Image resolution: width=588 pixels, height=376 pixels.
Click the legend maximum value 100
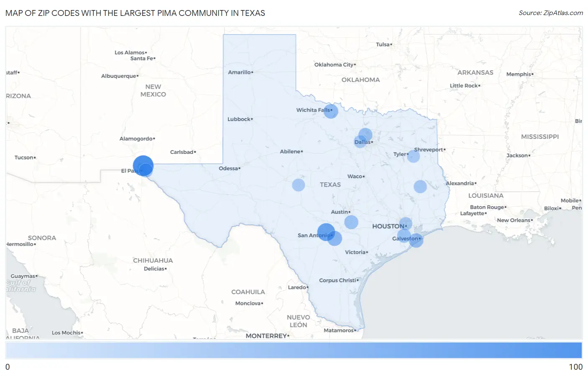pyautogui.click(x=575, y=367)
